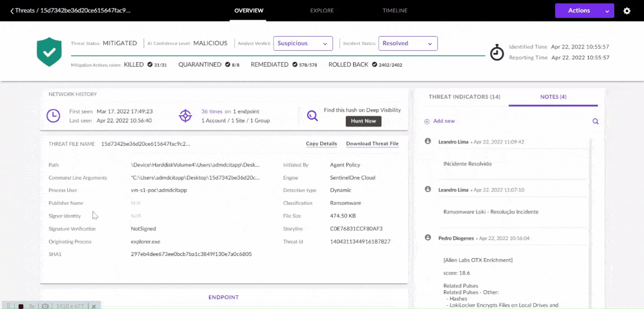Click Download Threat File link
The height and width of the screenshot is (309, 644).
(x=372, y=144)
